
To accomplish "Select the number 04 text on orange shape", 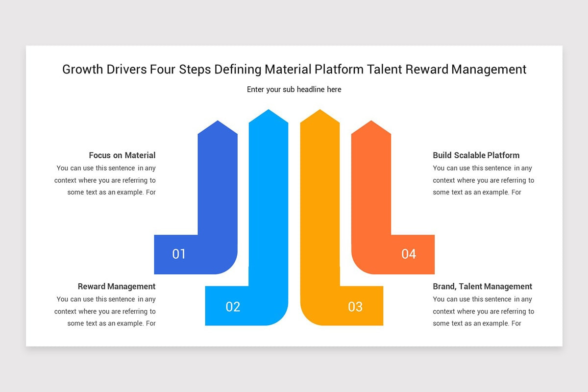I will pyautogui.click(x=409, y=254).
